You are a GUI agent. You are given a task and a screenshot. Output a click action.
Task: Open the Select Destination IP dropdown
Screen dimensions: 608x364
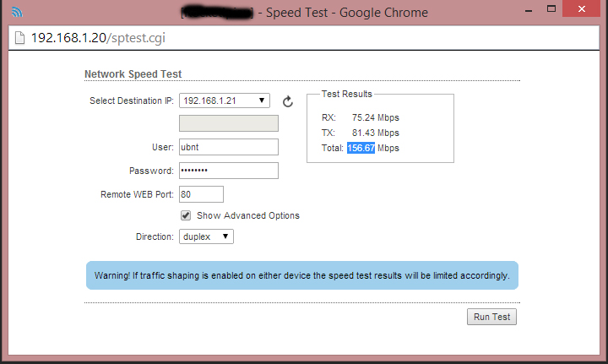coord(224,101)
